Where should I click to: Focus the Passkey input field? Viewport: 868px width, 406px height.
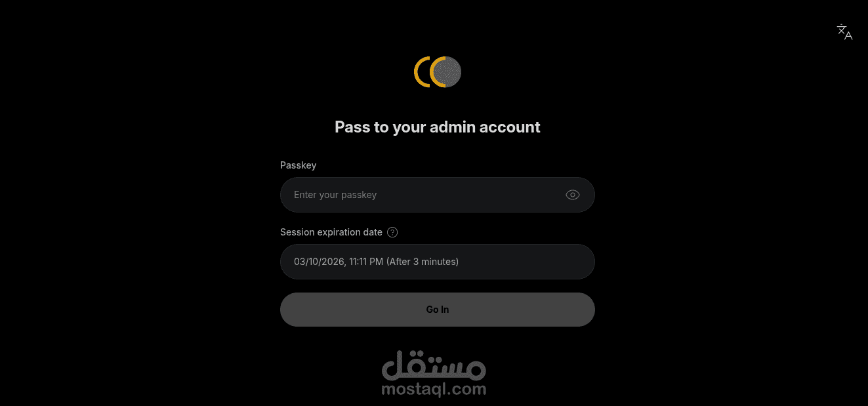[x=438, y=195]
